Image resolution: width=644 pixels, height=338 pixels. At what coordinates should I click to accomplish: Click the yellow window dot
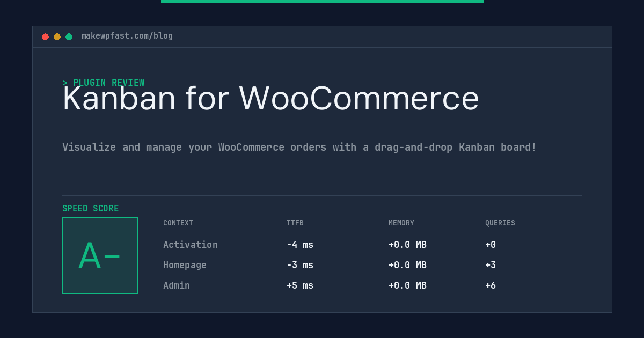[57, 36]
